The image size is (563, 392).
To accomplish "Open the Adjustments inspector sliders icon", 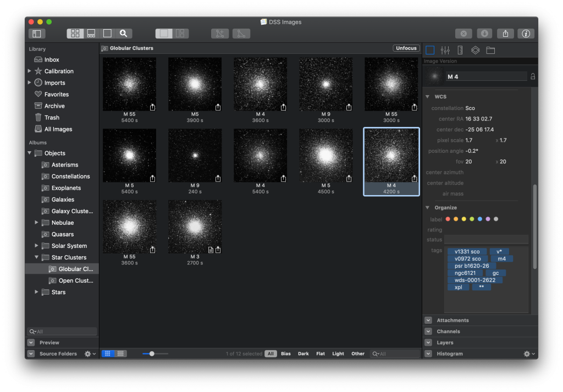I will (445, 49).
